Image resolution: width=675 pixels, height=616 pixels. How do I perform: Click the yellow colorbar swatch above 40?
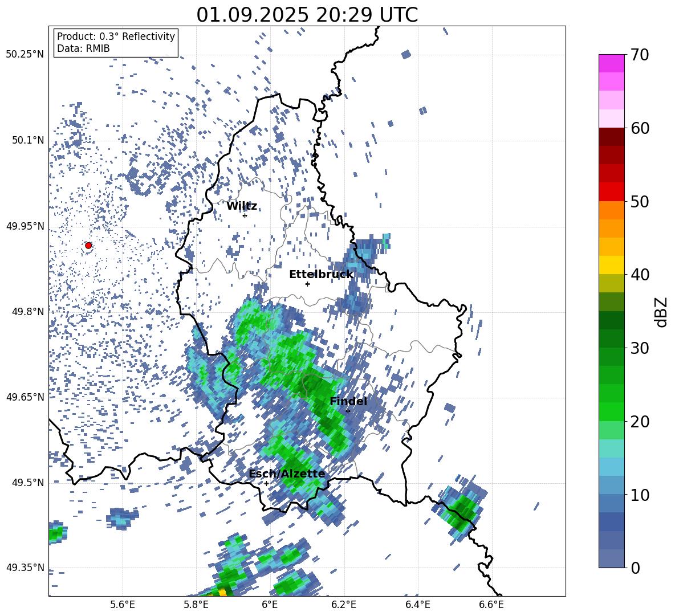(611, 265)
